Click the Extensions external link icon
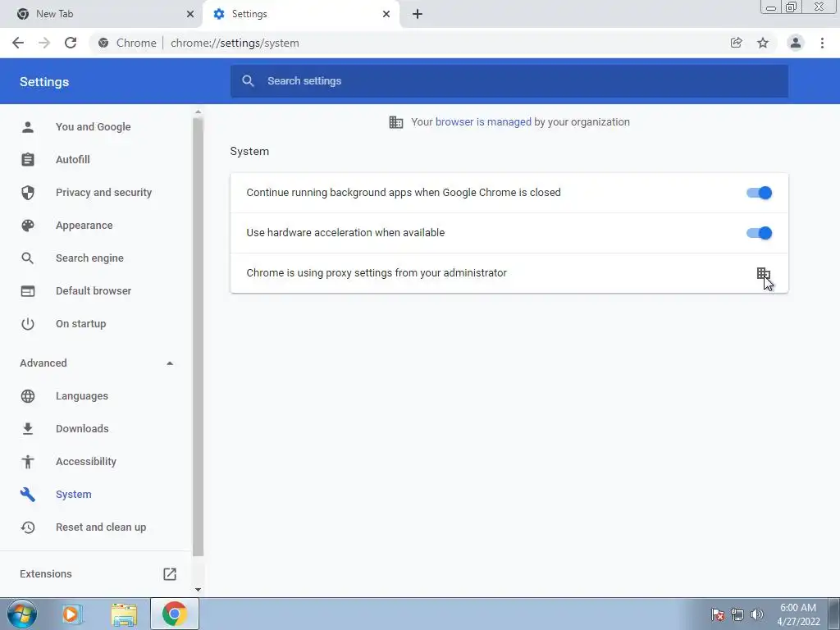Viewport: 840px width, 630px height. click(170, 573)
